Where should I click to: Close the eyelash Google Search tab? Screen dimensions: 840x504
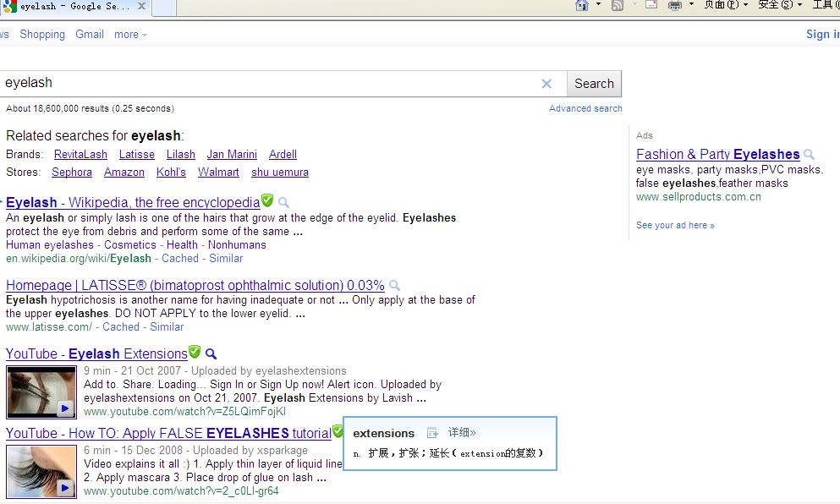coord(141,6)
